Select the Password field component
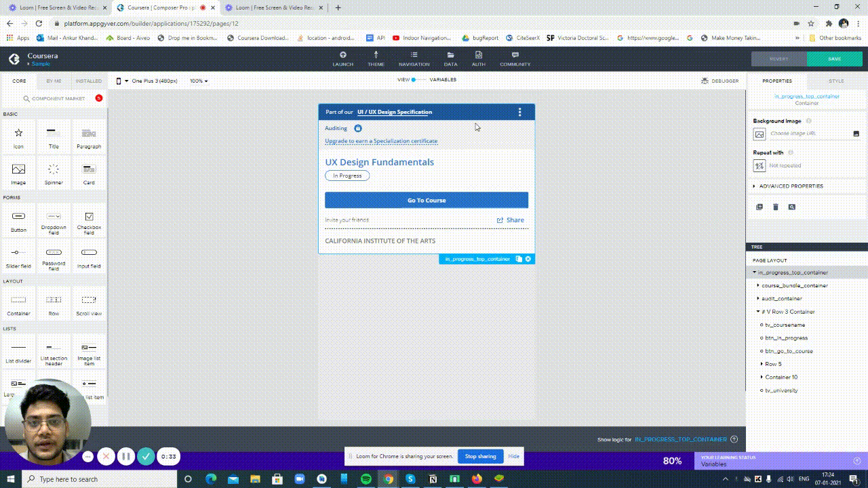Image resolution: width=868 pixels, height=488 pixels. click(x=54, y=257)
